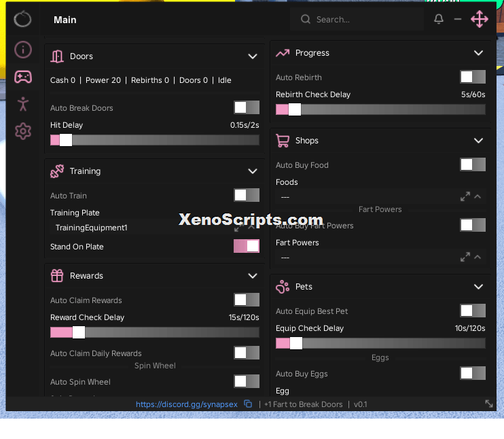504x439 pixels.
Task: Open the Training Plate dropdown
Action: [x=154, y=228]
